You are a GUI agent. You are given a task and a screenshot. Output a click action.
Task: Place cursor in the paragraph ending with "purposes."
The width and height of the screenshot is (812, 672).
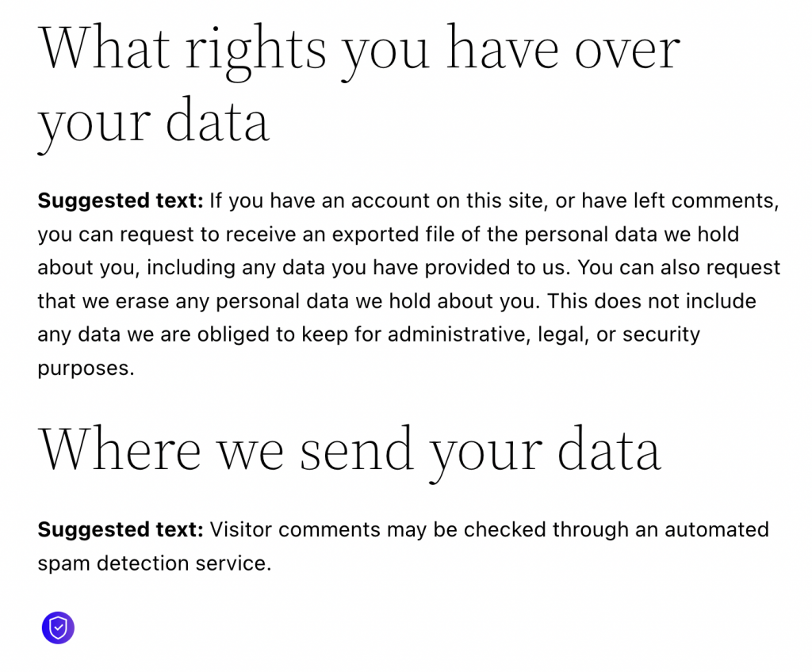[x=408, y=284]
